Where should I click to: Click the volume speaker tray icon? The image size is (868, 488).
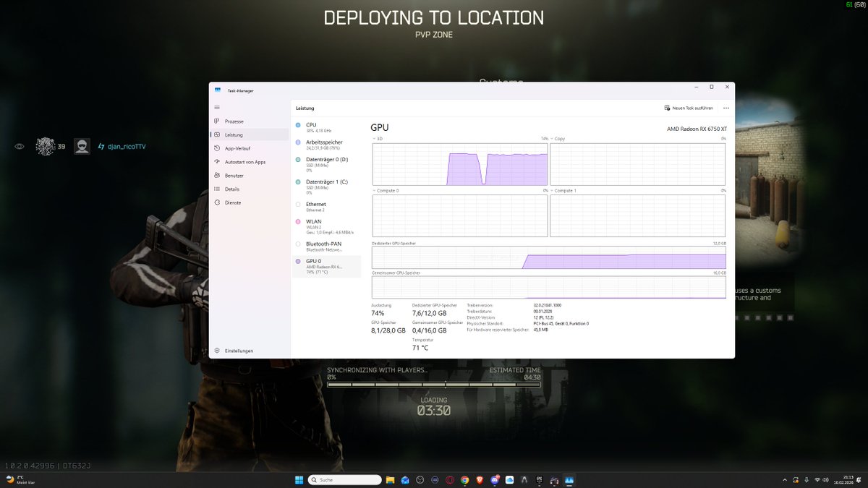[827, 479]
